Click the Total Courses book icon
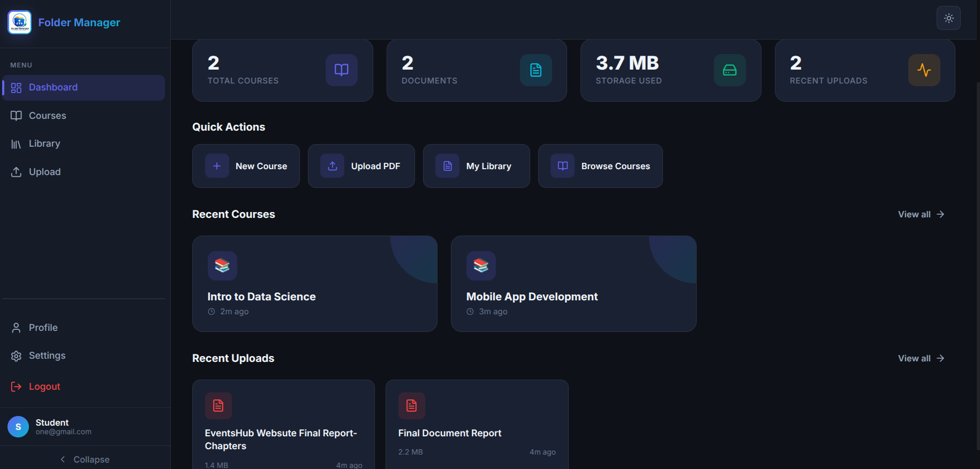Image resolution: width=980 pixels, height=469 pixels. [342, 70]
